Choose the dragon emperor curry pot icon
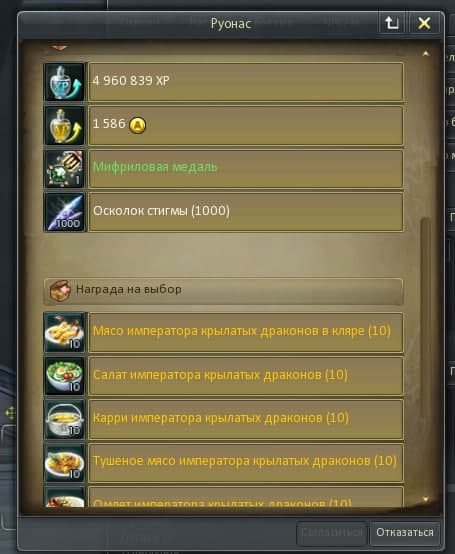The height and width of the screenshot is (554, 455). coord(65,420)
